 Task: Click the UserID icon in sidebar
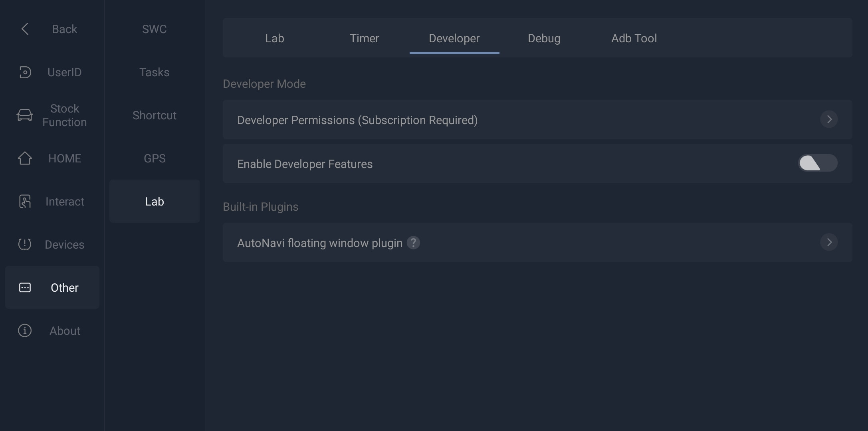pyautogui.click(x=25, y=72)
